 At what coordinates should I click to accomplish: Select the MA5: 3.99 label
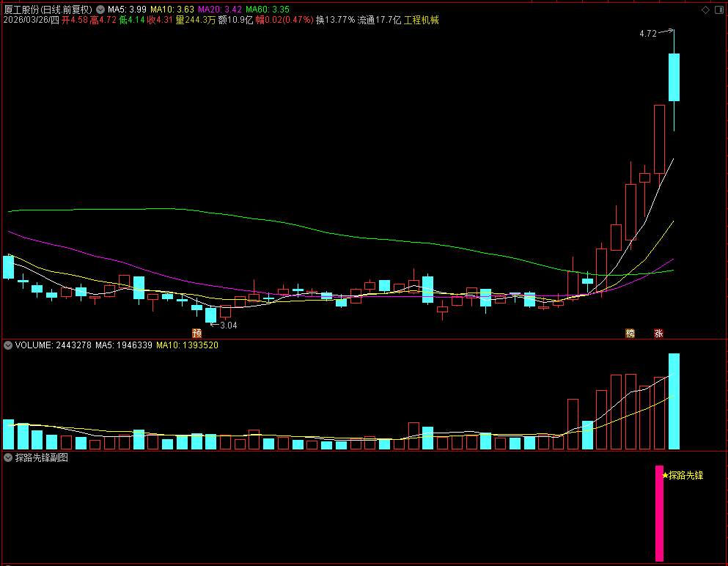coord(127,10)
